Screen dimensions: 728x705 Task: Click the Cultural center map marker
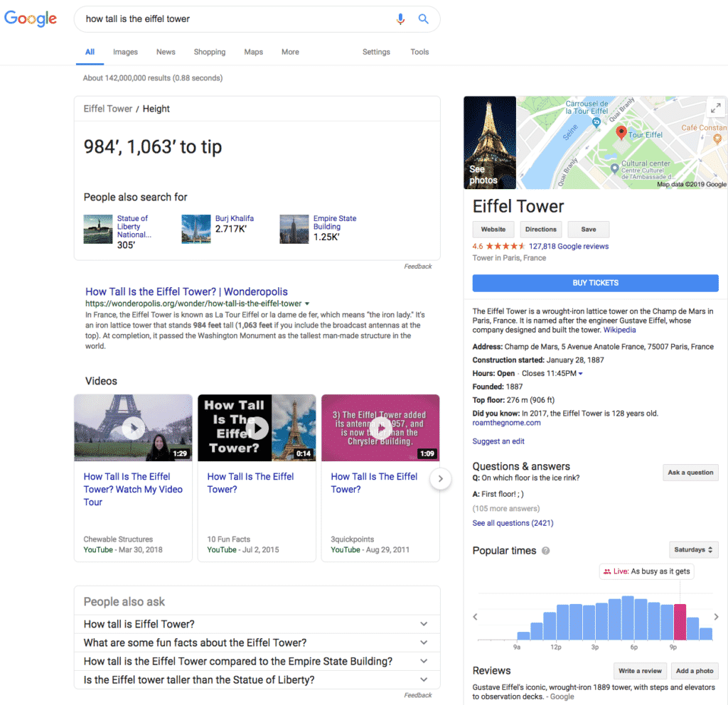click(x=614, y=168)
